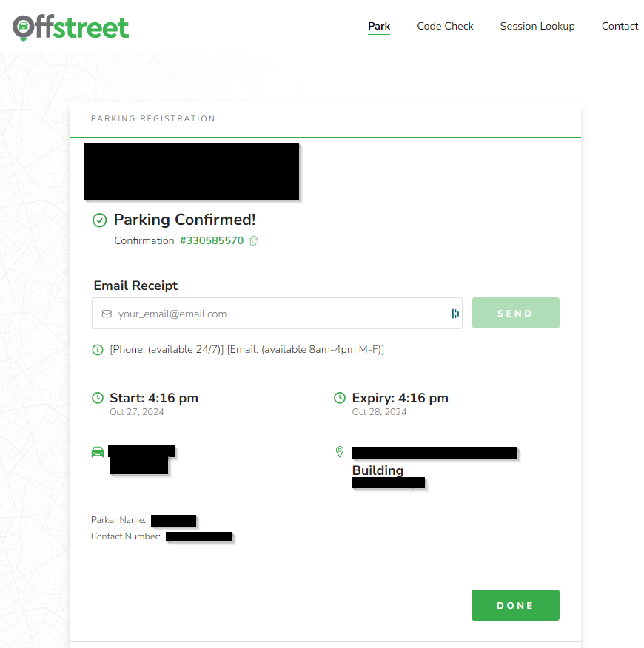Go to the Code Check page
Viewport: 644px width, 648px height.
point(445,26)
